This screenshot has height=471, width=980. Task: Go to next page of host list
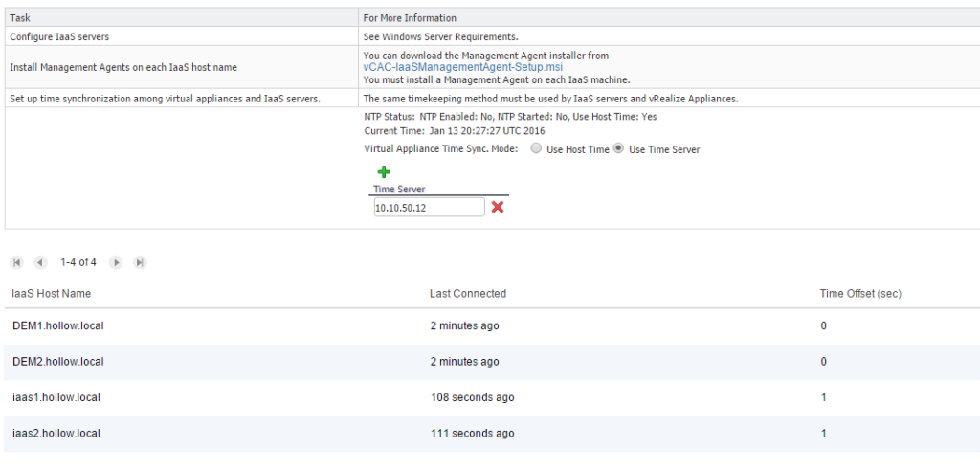[x=116, y=262]
